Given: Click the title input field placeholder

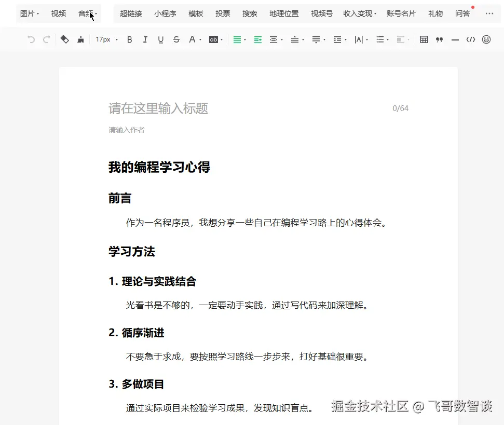Looking at the screenshot, I should coord(158,108).
